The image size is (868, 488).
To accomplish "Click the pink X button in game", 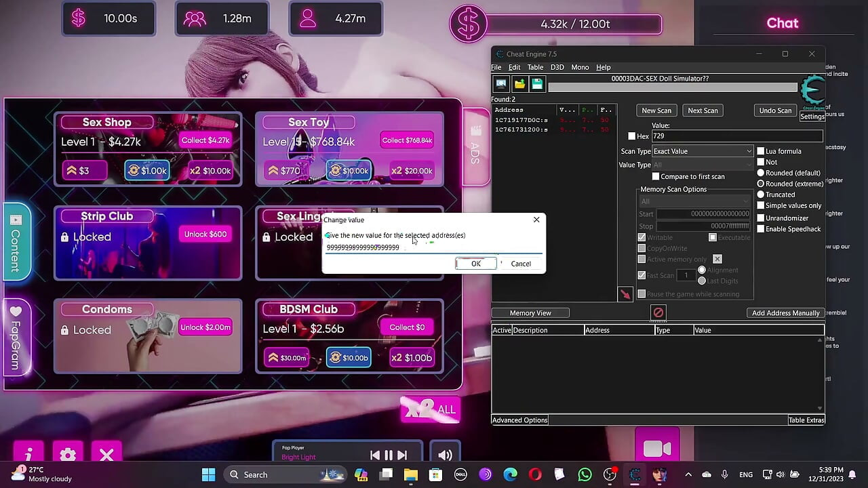I will tap(106, 453).
